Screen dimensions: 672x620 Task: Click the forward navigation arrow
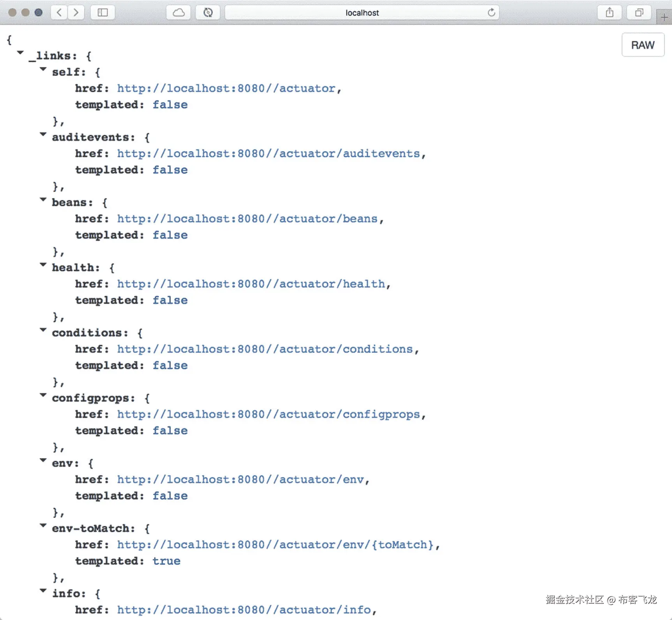[76, 12]
